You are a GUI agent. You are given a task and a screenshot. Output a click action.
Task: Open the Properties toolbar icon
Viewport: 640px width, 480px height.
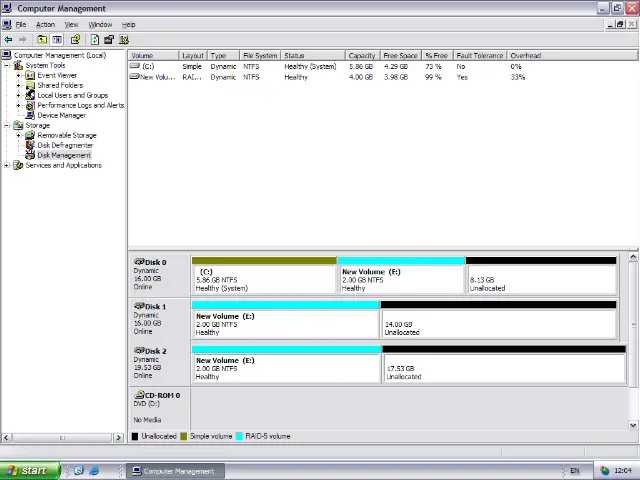point(76,40)
